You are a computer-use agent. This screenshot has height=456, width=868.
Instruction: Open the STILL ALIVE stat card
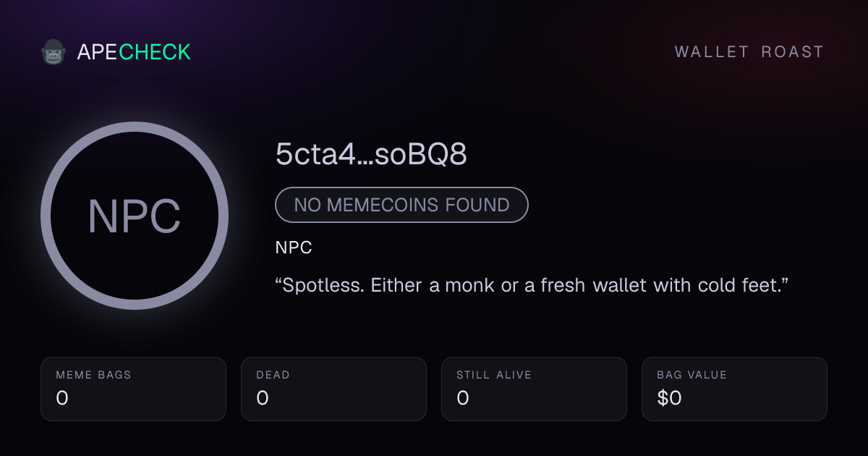click(x=534, y=389)
